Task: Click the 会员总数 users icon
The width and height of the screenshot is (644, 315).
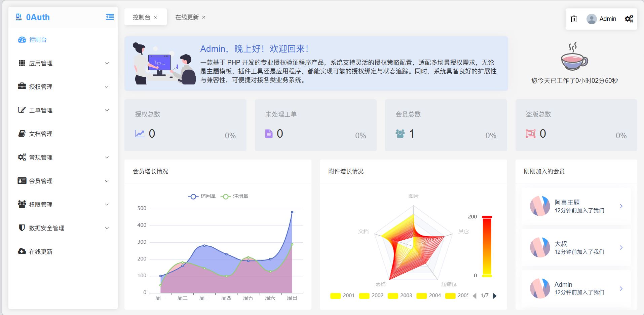Action: pos(400,134)
